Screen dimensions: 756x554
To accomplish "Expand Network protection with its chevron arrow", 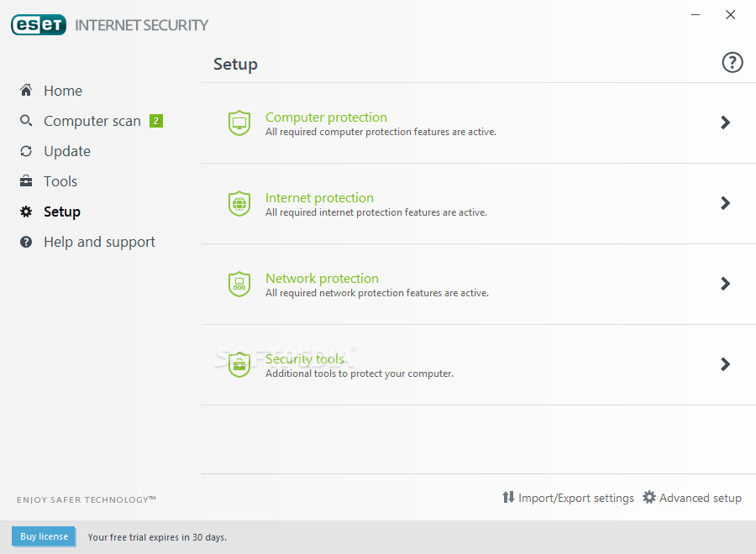I will 725,283.
